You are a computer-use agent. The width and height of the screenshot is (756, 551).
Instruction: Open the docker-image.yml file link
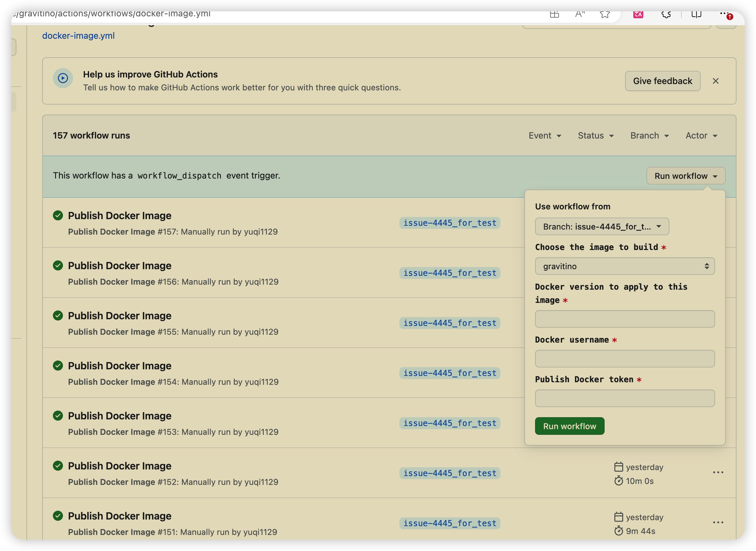78,36
